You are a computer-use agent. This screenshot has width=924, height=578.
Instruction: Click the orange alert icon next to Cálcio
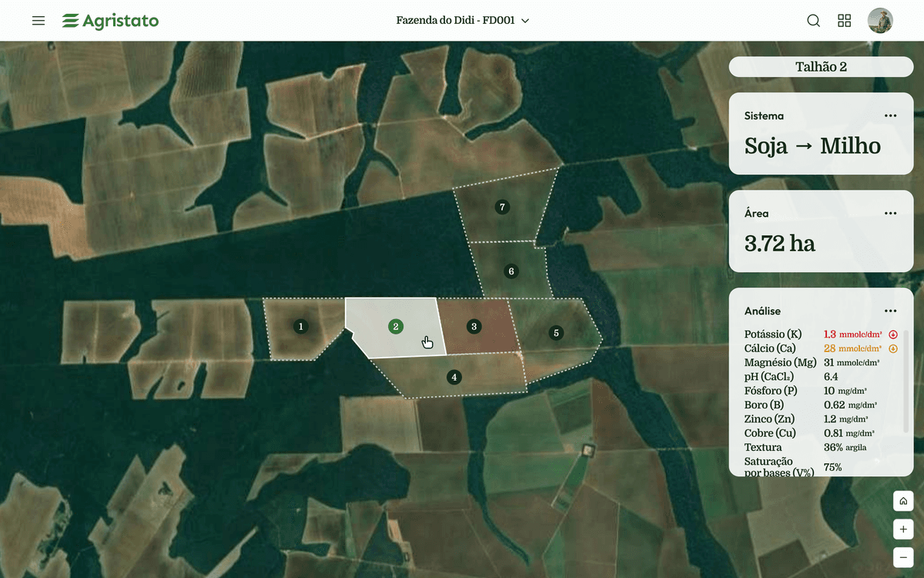tap(893, 348)
